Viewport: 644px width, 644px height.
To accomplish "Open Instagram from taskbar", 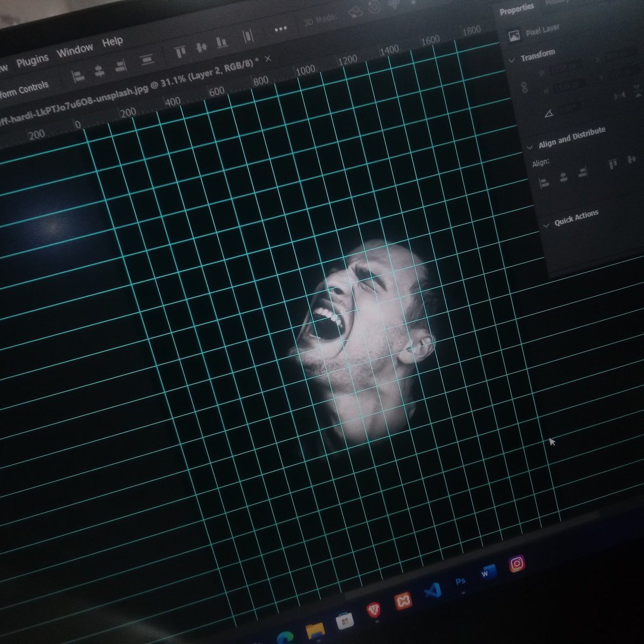I will point(516,564).
